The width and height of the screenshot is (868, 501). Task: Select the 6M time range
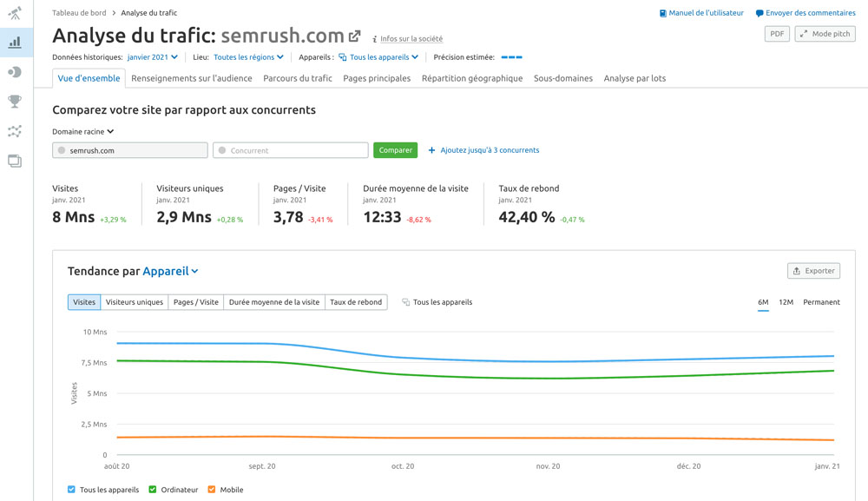(x=763, y=302)
